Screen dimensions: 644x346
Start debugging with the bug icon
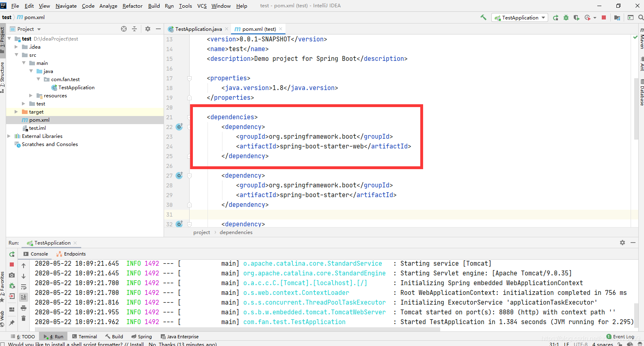[x=566, y=17]
